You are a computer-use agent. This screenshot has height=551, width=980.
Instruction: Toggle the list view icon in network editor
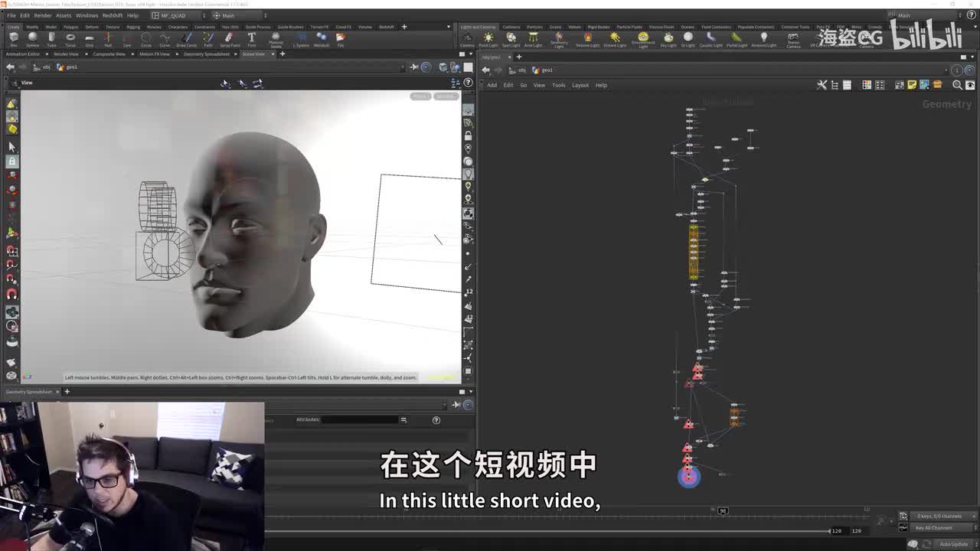(847, 85)
